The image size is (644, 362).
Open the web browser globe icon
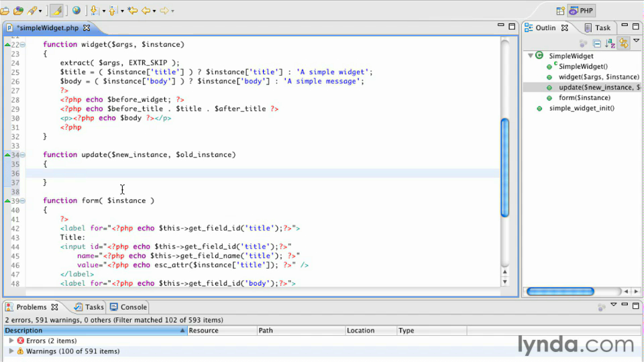tap(76, 10)
